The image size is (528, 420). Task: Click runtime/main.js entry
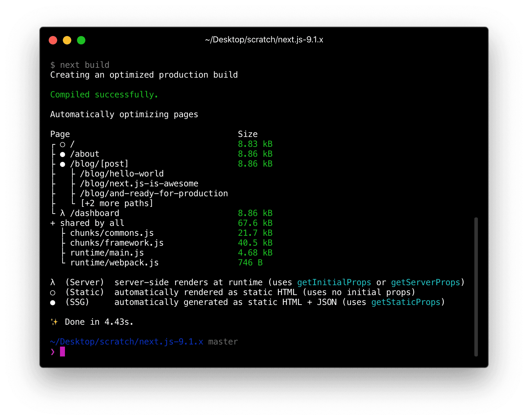(x=107, y=253)
